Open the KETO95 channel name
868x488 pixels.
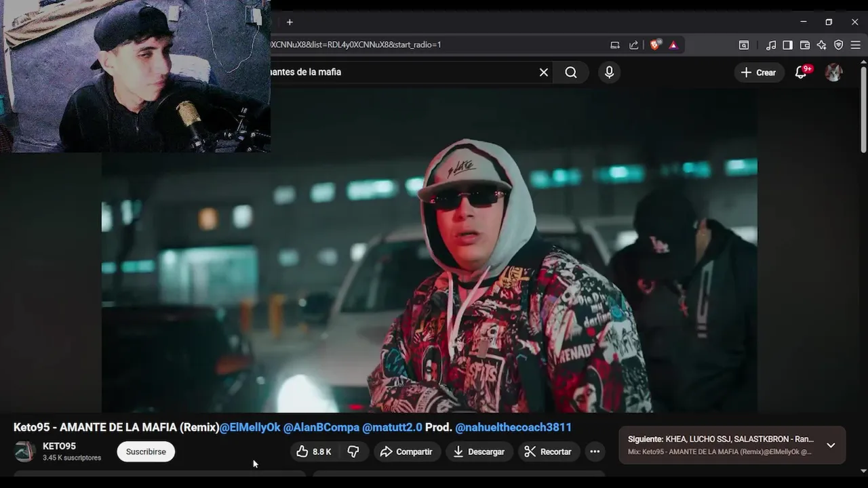point(59,446)
